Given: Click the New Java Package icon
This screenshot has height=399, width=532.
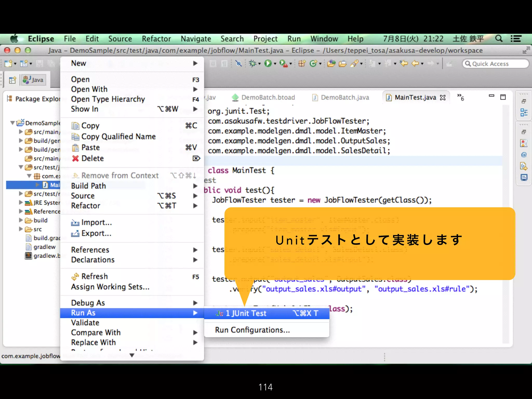Looking at the screenshot, I should click(302, 63).
